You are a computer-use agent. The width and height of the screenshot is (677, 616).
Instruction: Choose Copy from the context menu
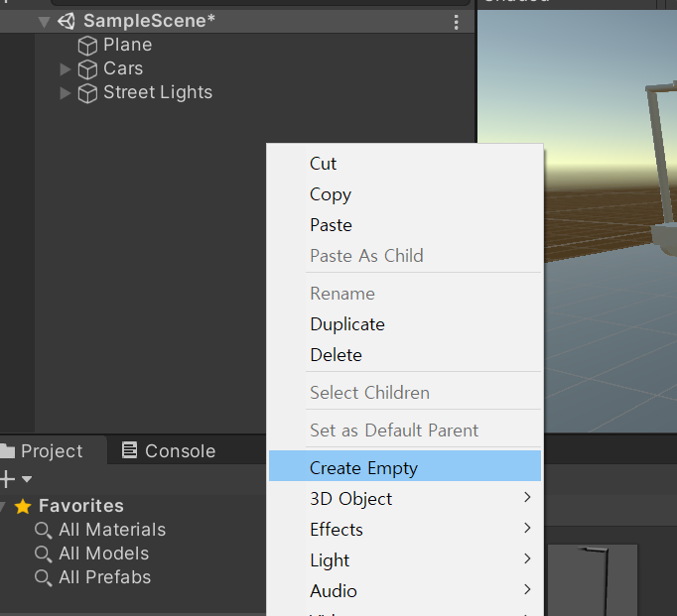point(405,194)
